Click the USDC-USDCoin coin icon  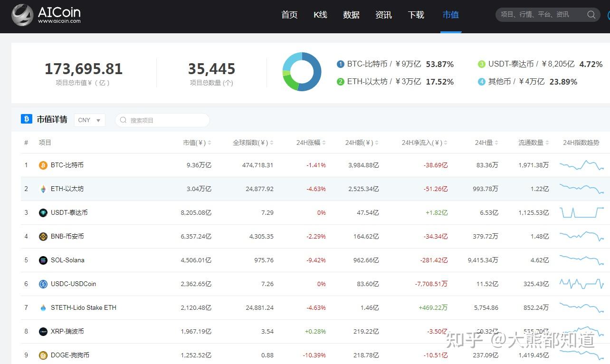43,284
